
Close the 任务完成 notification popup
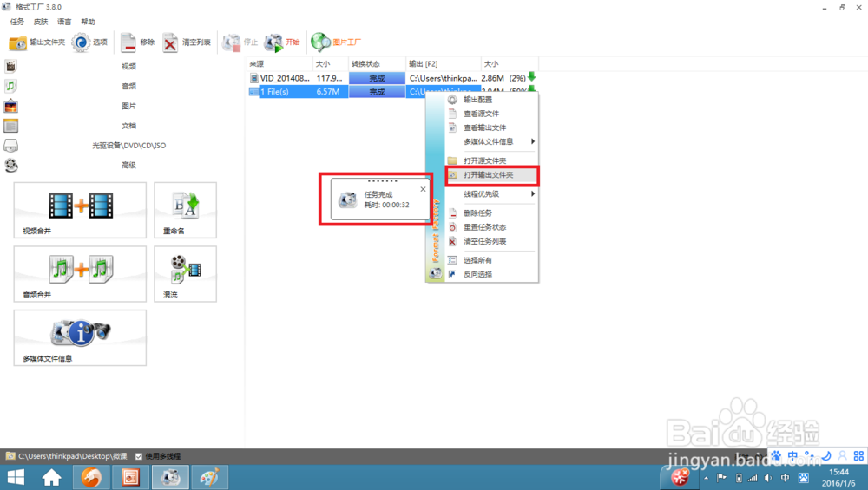pyautogui.click(x=423, y=189)
